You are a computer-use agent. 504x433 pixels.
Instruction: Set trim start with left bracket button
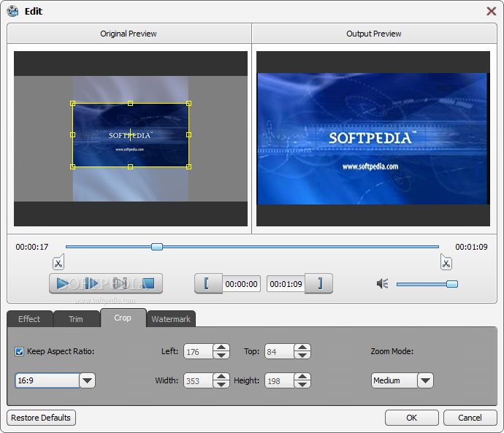pos(208,283)
